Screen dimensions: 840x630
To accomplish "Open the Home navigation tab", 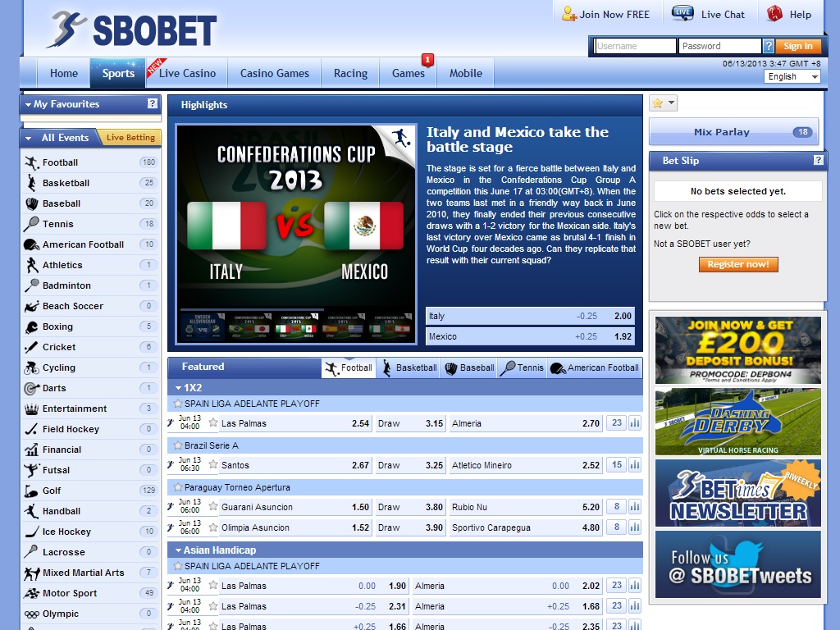I will [x=64, y=73].
